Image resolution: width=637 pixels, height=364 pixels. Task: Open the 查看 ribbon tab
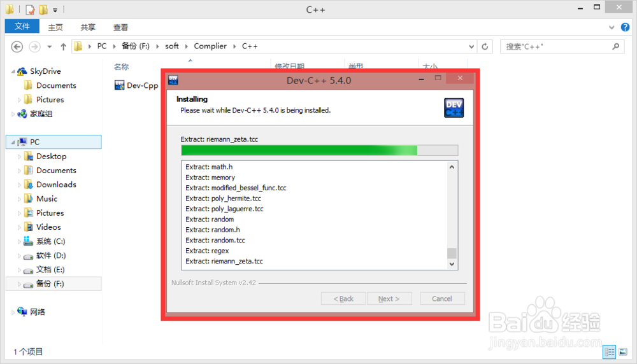[120, 27]
